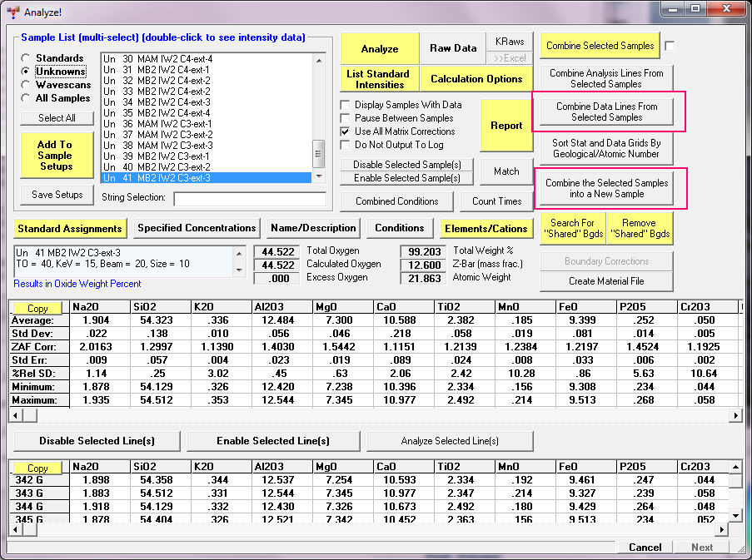
Task: Click the KRaws button
Action: click(x=510, y=42)
